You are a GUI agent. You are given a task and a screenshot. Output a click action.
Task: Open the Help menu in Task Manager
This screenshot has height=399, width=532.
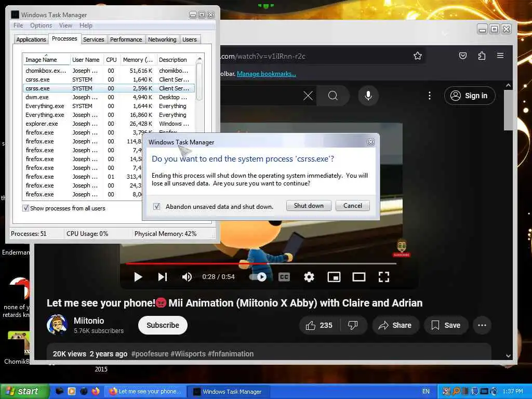(86, 25)
